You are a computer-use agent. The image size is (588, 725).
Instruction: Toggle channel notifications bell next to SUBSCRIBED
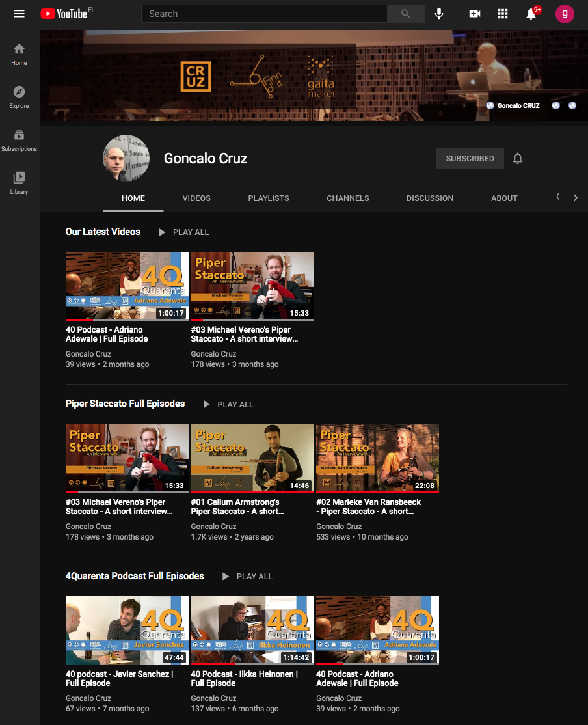click(517, 158)
